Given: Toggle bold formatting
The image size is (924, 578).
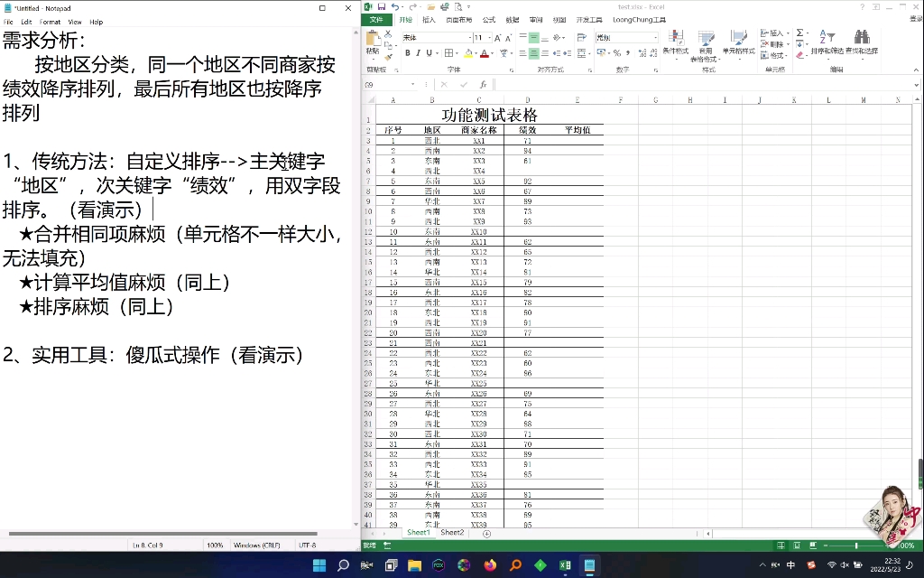Looking at the screenshot, I should (x=409, y=53).
